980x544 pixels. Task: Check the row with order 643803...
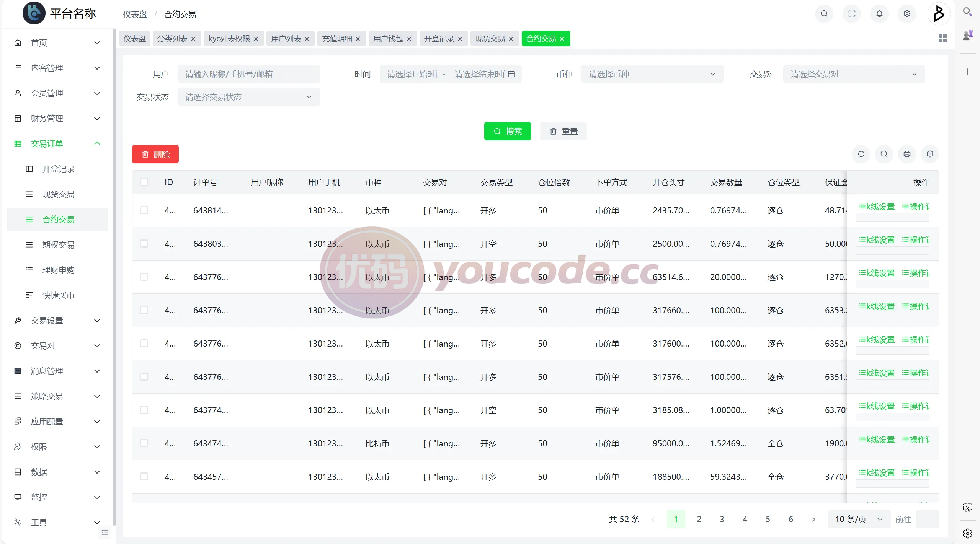144,243
